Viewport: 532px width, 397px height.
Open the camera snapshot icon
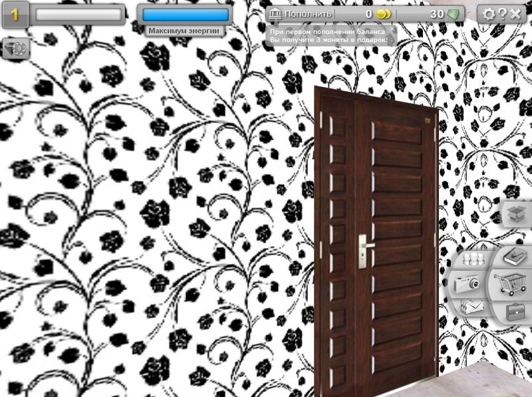coord(468,283)
